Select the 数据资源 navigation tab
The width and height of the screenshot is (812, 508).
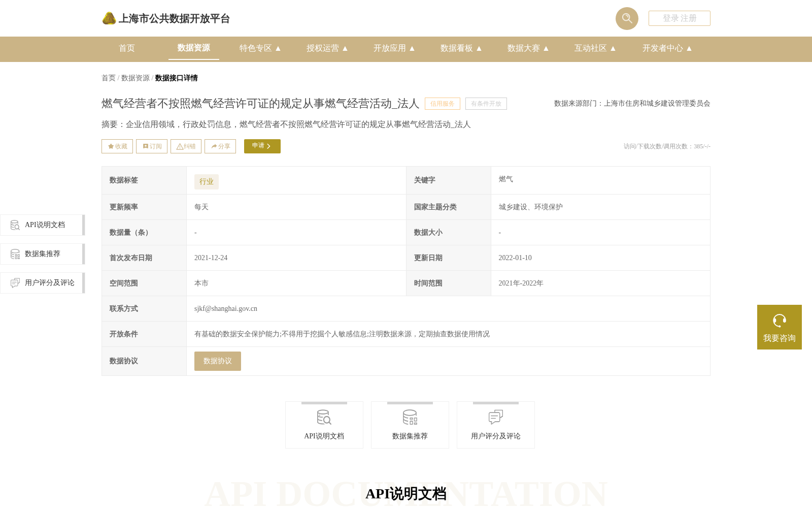click(x=194, y=48)
